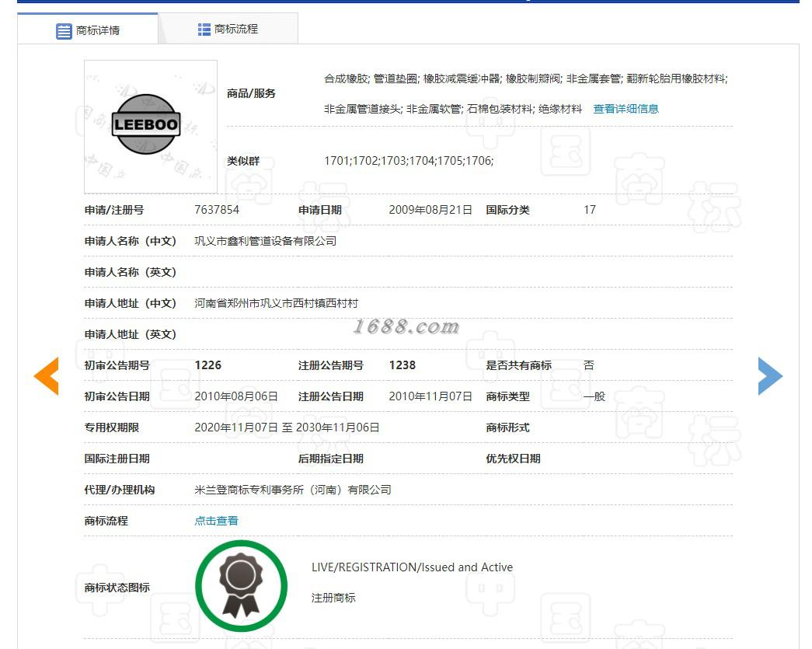Click the 商标详情 tab list icon
Screen dimensions: 812x649
coord(64,31)
